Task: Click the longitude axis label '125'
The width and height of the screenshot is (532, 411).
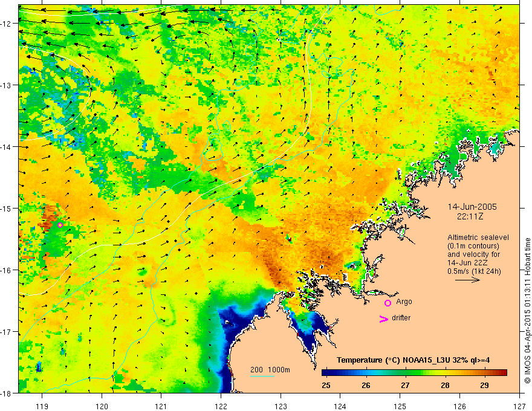Action: tap(400, 406)
